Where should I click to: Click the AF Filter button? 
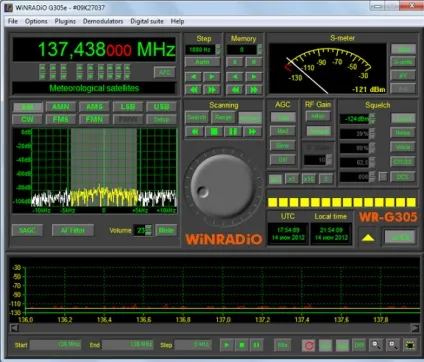pyautogui.click(x=73, y=230)
